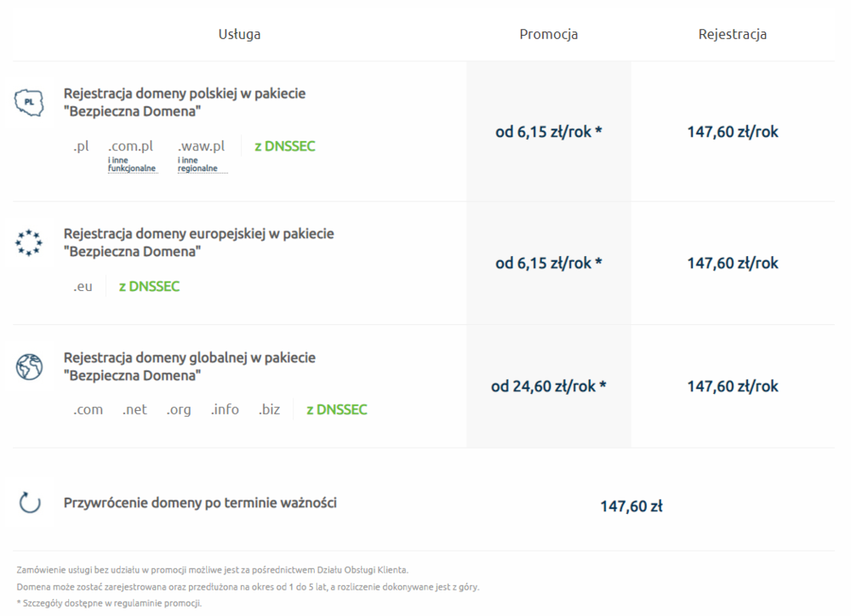This screenshot has width=851, height=616.
Task: Click 'z DNSSEC' in the Polish domain row
Action: click(285, 146)
